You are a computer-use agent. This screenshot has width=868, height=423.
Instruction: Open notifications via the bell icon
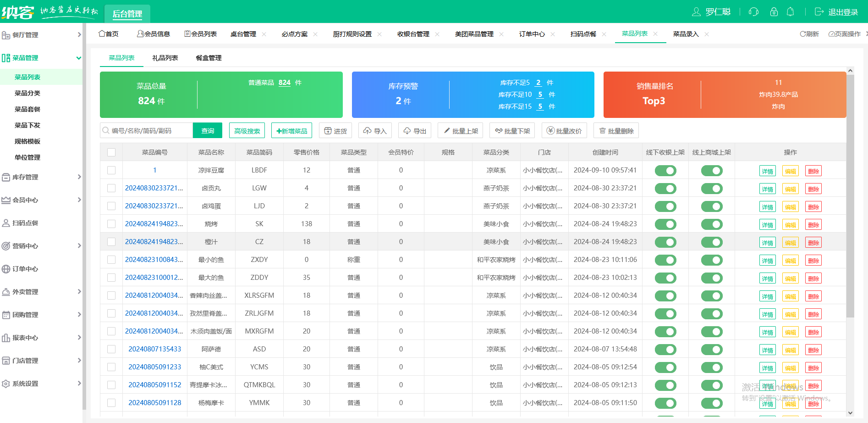791,11
